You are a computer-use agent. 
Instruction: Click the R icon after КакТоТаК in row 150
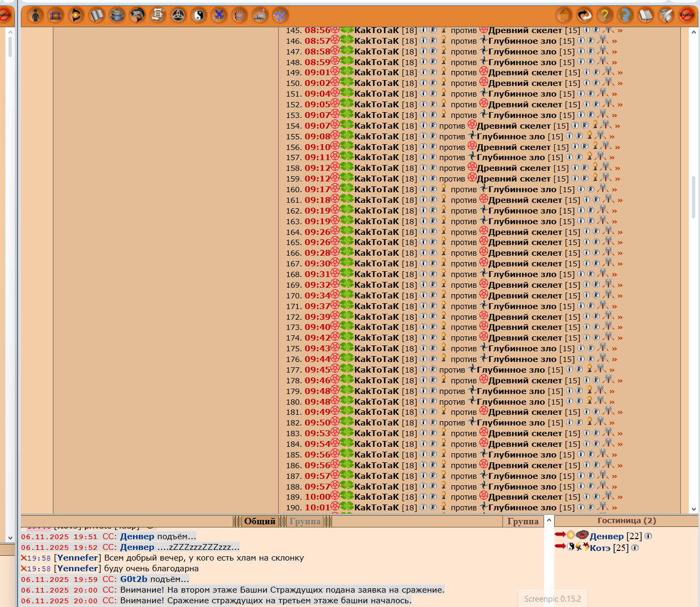[433, 82]
